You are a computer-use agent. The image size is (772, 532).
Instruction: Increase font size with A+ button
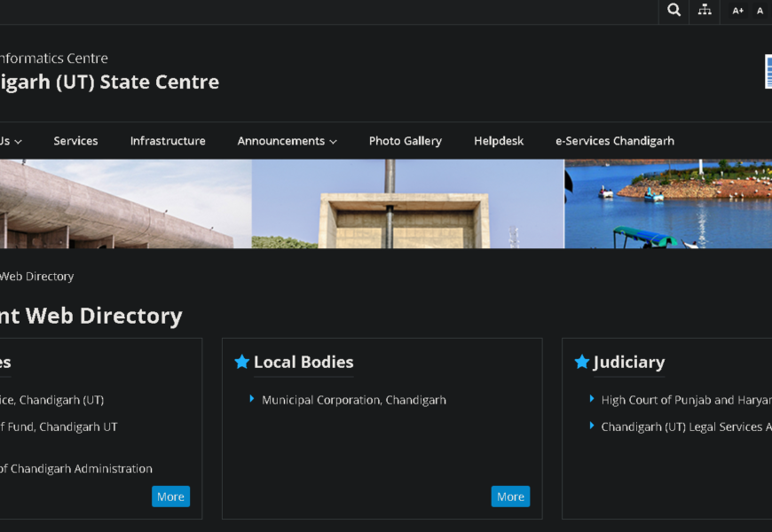tap(737, 11)
